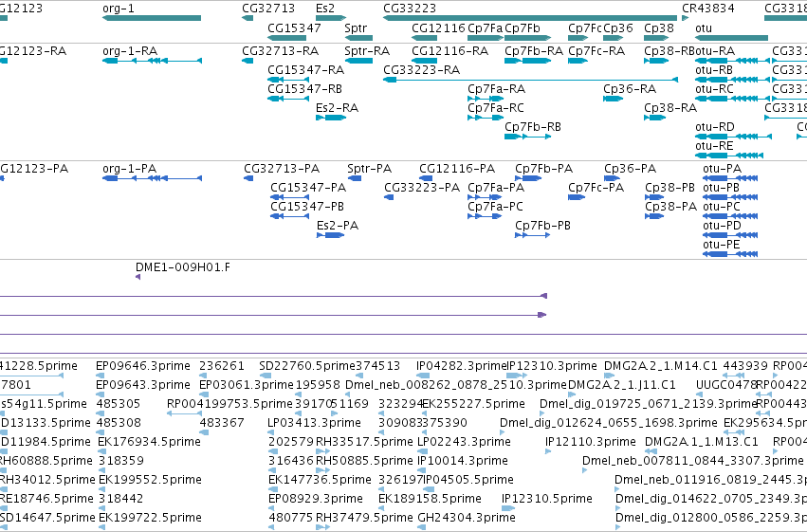
Task: Click the Cp7Fb-RA transcript label
Action: [x=534, y=51]
